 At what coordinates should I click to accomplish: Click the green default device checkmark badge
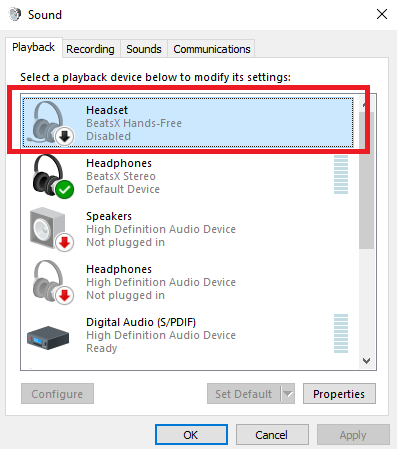coord(65,190)
